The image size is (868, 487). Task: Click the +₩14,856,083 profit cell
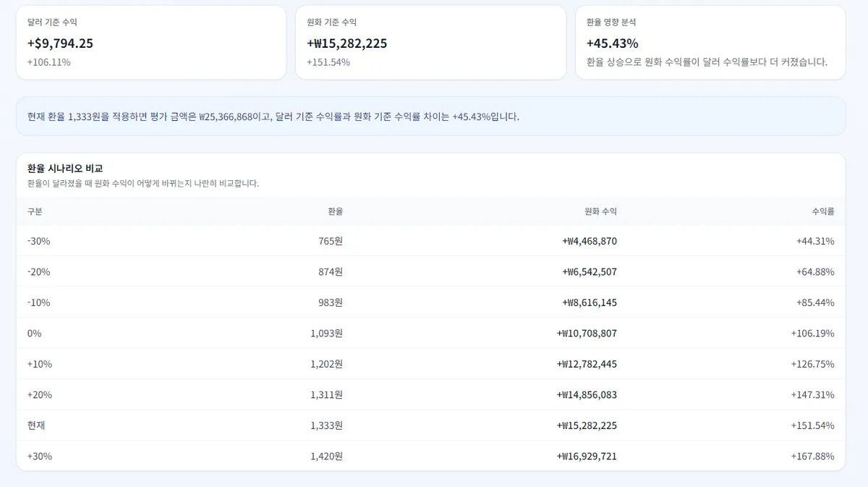tap(587, 395)
